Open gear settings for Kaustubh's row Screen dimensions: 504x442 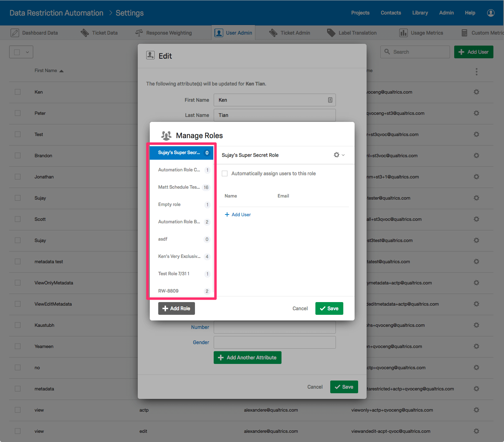(x=476, y=325)
